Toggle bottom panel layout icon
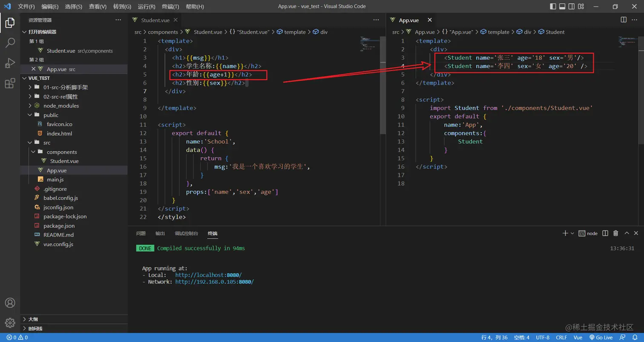The image size is (644, 342). [x=562, y=6]
